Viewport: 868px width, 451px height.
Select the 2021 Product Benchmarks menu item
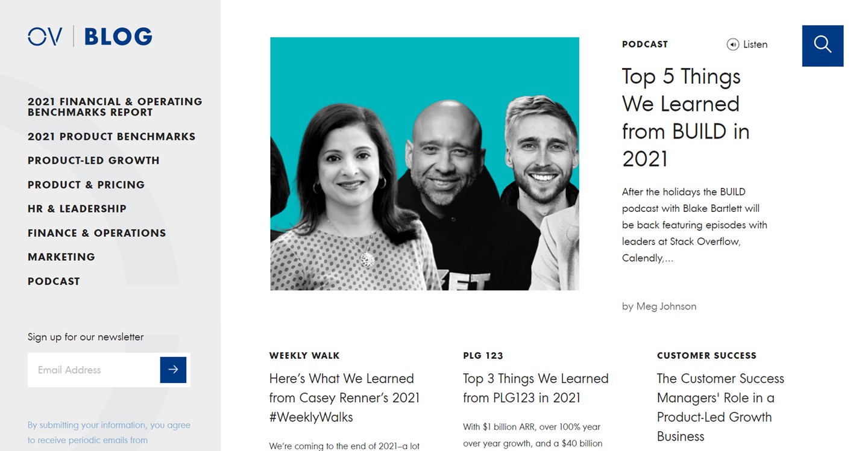coord(112,137)
